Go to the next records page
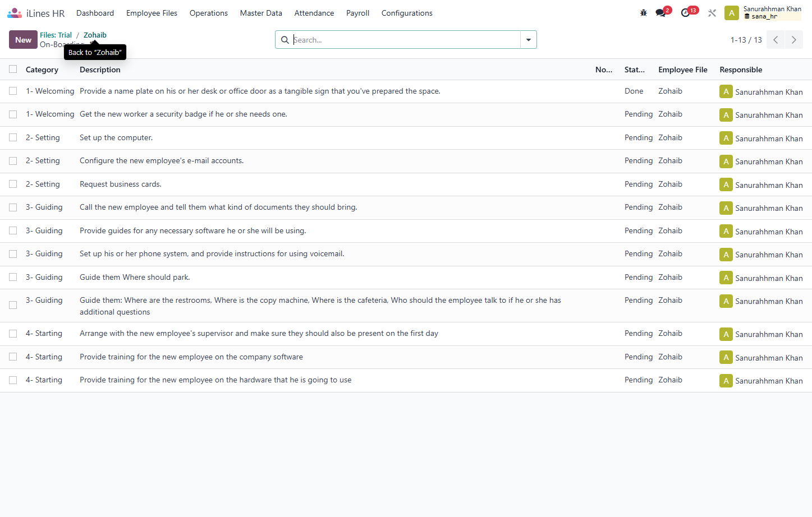The height and width of the screenshot is (517, 812). [794, 40]
